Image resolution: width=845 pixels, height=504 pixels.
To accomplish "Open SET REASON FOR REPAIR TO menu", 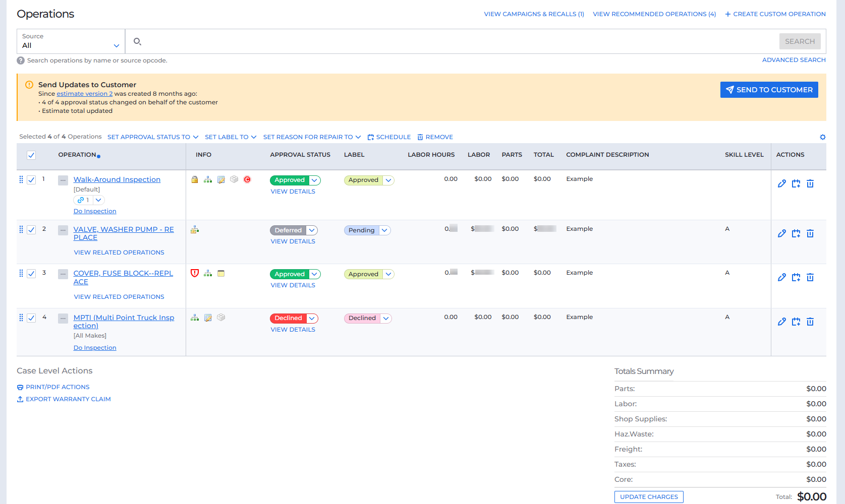I will [312, 137].
